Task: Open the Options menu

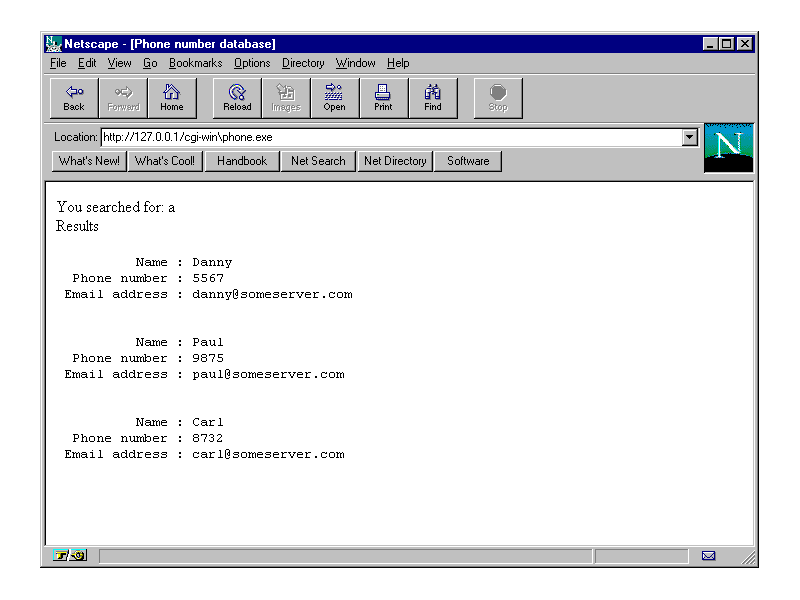Action: (x=252, y=63)
